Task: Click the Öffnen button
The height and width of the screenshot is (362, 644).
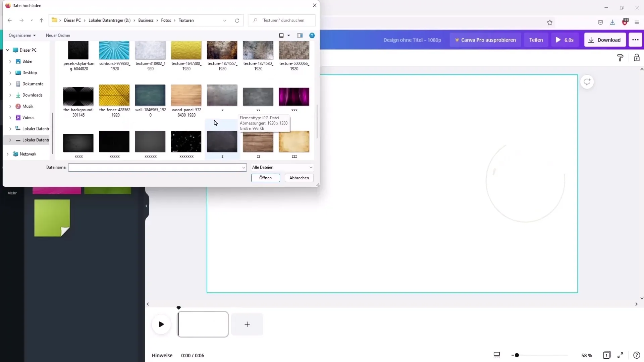Action: (265, 178)
